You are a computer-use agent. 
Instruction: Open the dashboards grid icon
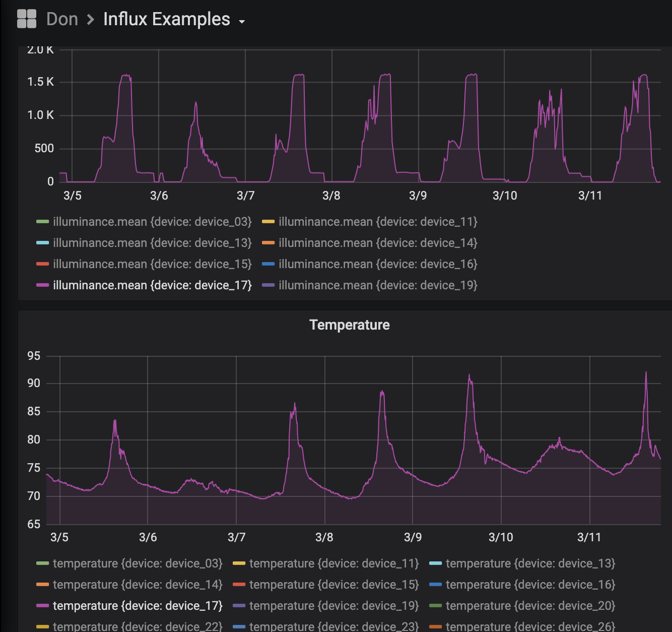(27, 19)
